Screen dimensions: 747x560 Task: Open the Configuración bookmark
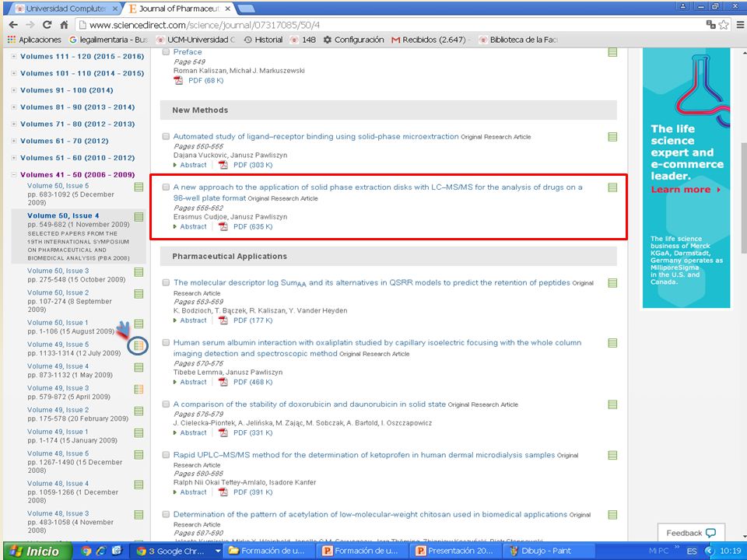pos(353,40)
